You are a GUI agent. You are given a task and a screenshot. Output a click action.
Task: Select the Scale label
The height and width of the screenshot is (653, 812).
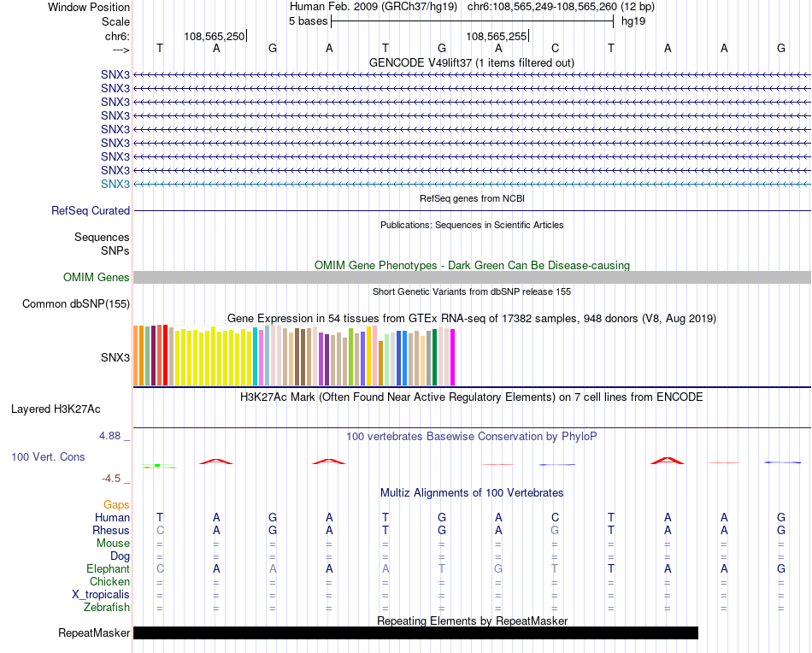click(x=115, y=21)
